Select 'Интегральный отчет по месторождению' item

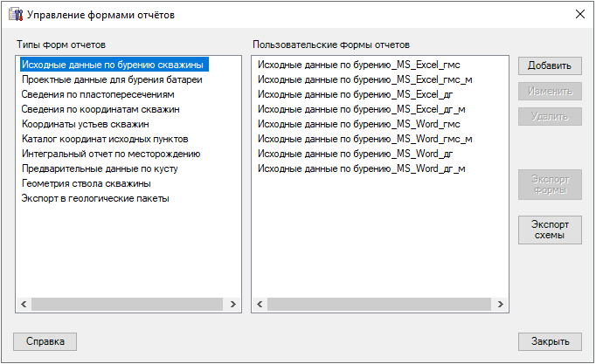tap(111, 154)
